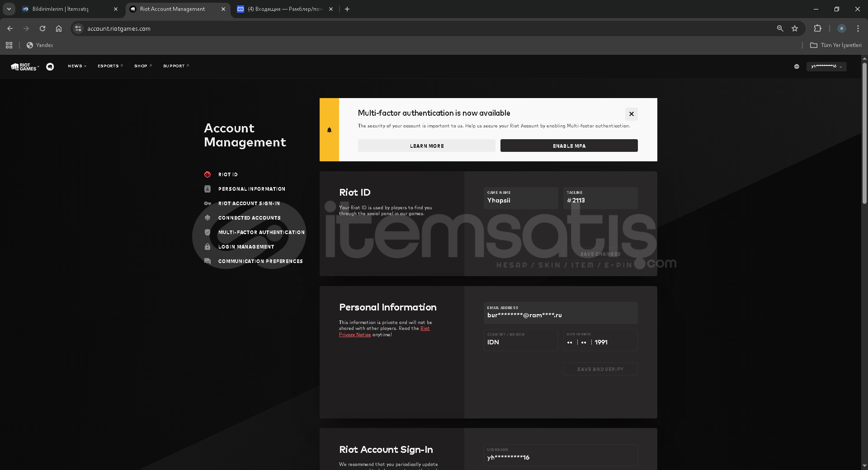868x470 pixels.
Task: Go to Connected Accounts section
Action: 249,218
